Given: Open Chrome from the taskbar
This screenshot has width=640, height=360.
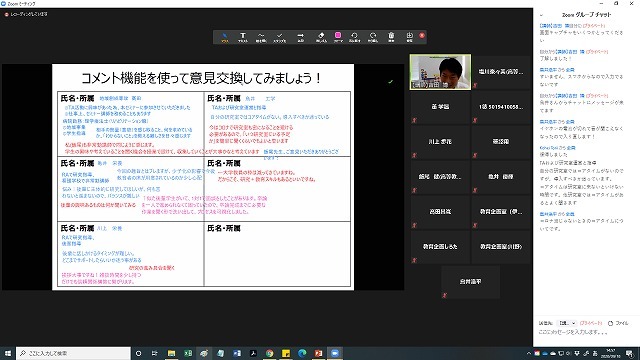Looking at the screenshot, I should 269,353.
